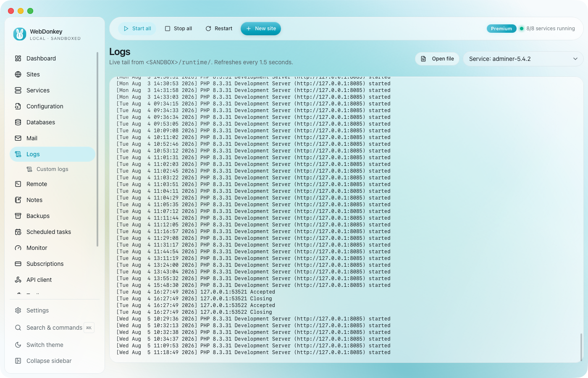Viewport: 588px width, 378px height.
Task: Click the Mail envelope icon
Action: coord(18,138)
